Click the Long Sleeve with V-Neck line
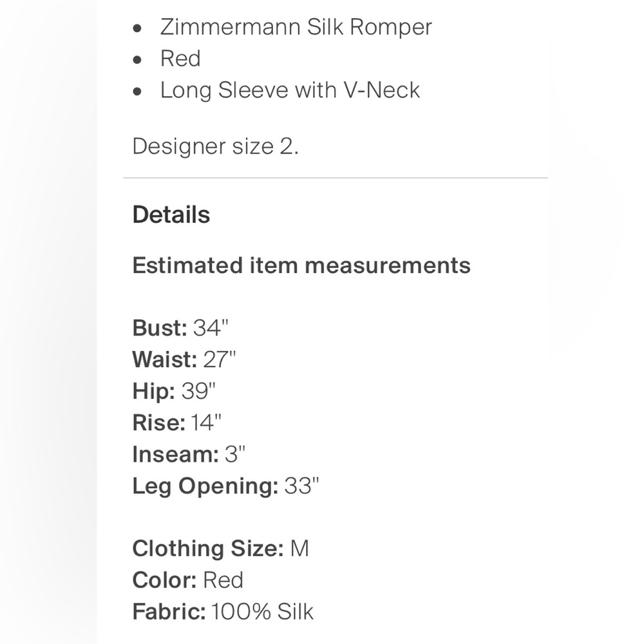 (x=290, y=90)
